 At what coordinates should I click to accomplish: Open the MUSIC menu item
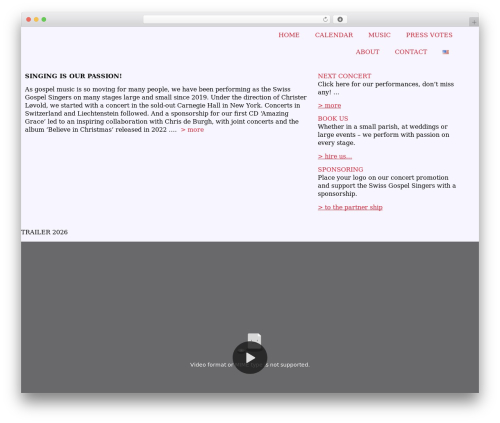click(x=379, y=35)
